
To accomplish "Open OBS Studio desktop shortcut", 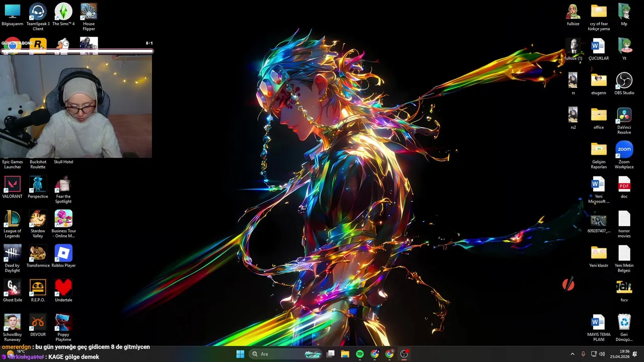I will coord(624,83).
